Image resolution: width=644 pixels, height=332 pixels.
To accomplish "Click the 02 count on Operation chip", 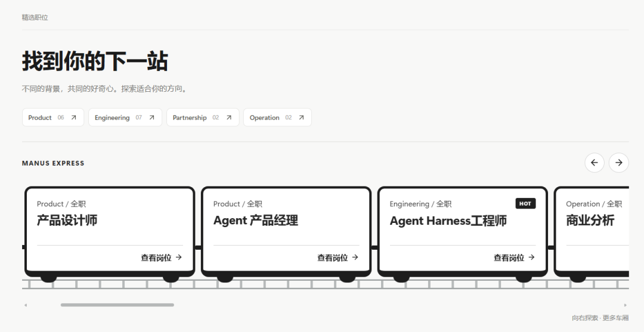I will tap(289, 117).
